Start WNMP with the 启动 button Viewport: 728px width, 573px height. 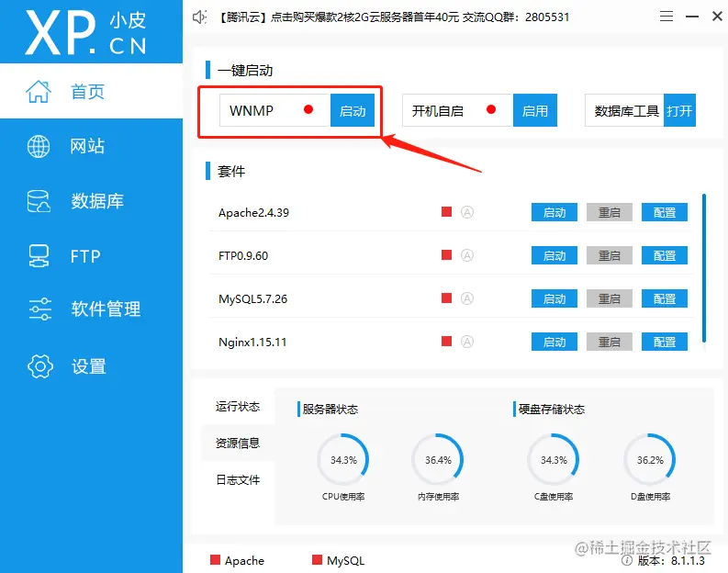[x=353, y=110]
